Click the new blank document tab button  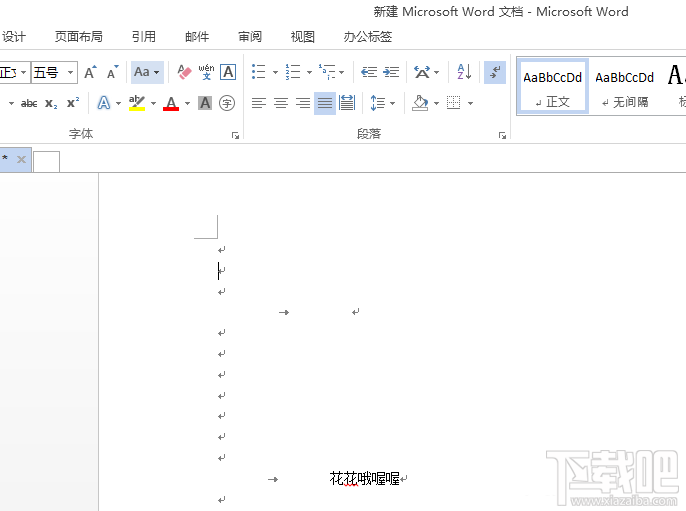pos(46,161)
